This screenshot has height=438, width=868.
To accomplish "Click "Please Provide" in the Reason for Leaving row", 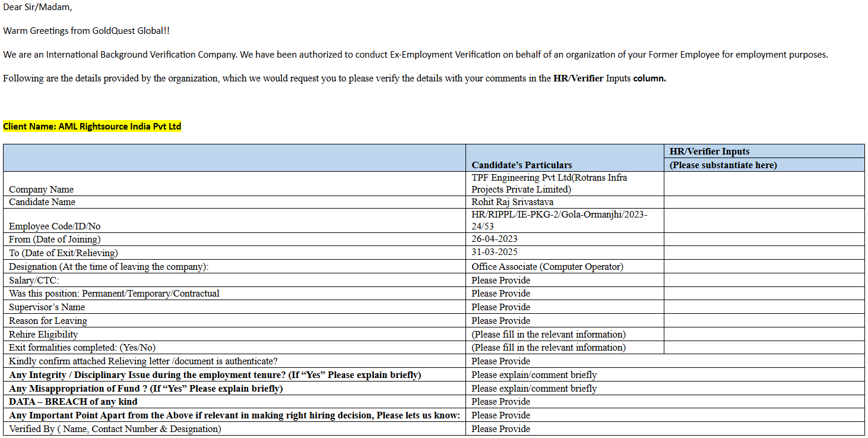I will (x=501, y=321).
